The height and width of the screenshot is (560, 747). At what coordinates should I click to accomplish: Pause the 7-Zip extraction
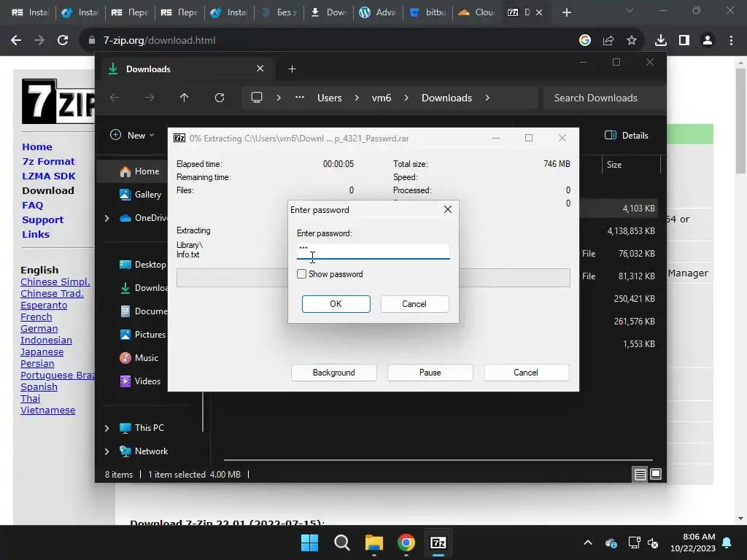click(x=430, y=373)
